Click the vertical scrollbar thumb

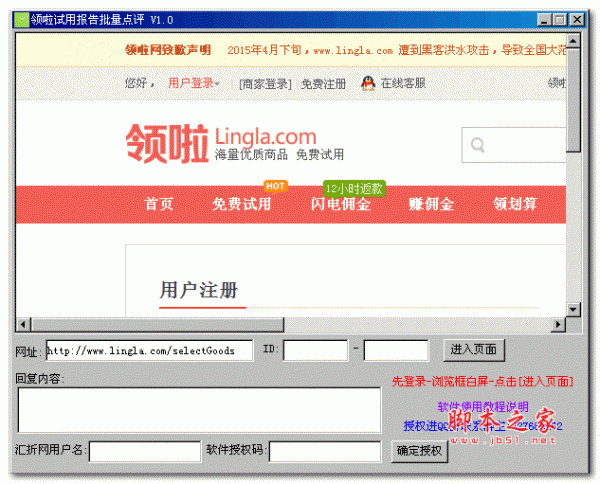pyautogui.click(x=573, y=99)
